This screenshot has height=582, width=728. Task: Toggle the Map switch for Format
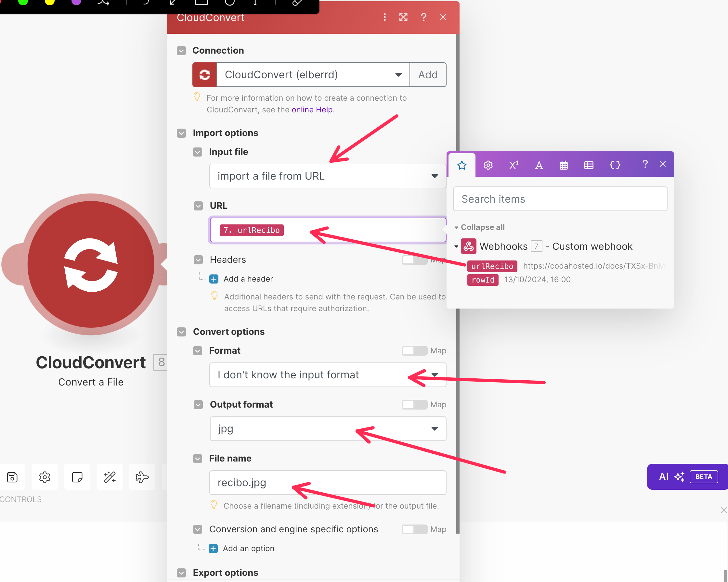point(414,350)
